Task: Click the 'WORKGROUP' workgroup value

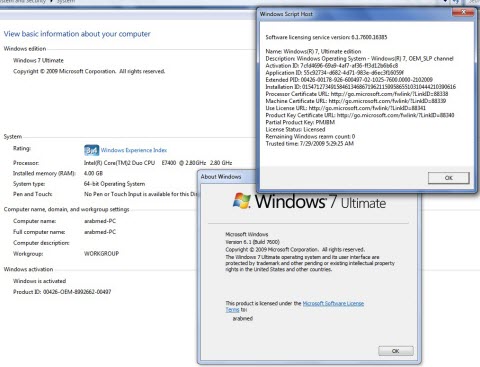Action: click(101, 253)
